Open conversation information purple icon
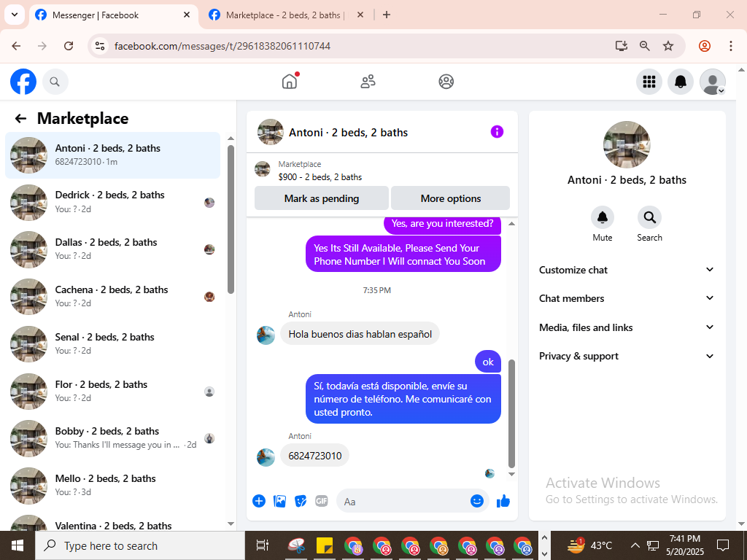747x560 pixels. click(497, 132)
